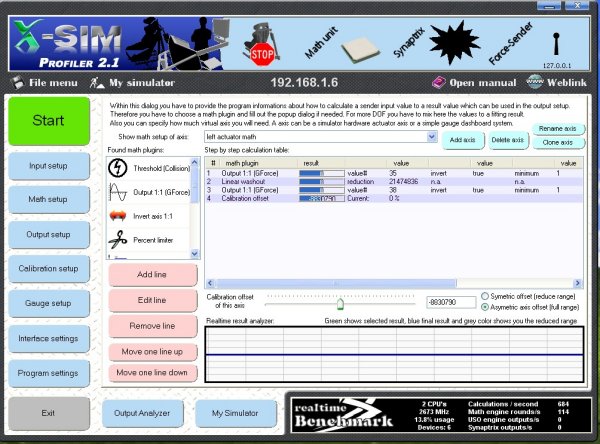
Task: Click the plugin list scroll down arrow
Action: (194, 254)
